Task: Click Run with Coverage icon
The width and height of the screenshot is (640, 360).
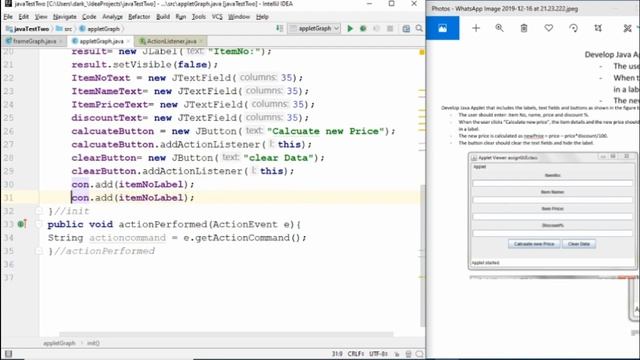Action: click(376, 29)
